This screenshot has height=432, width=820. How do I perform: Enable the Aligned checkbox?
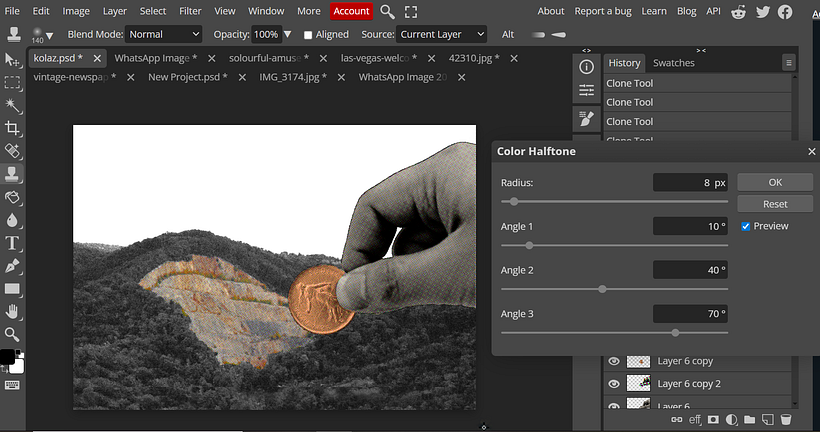[308, 34]
